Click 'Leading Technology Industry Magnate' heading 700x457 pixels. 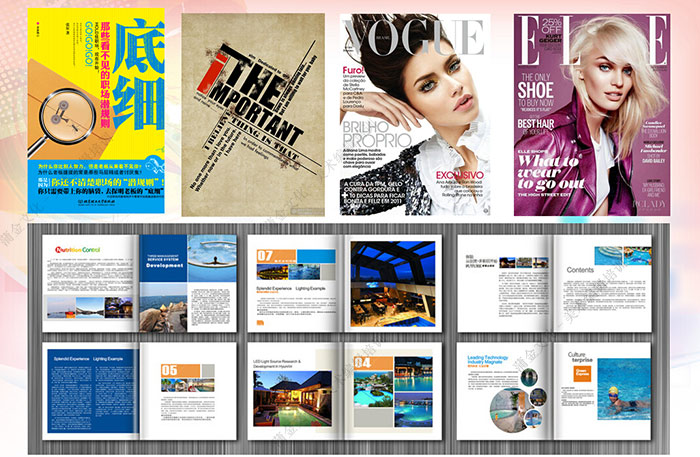coord(488,360)
